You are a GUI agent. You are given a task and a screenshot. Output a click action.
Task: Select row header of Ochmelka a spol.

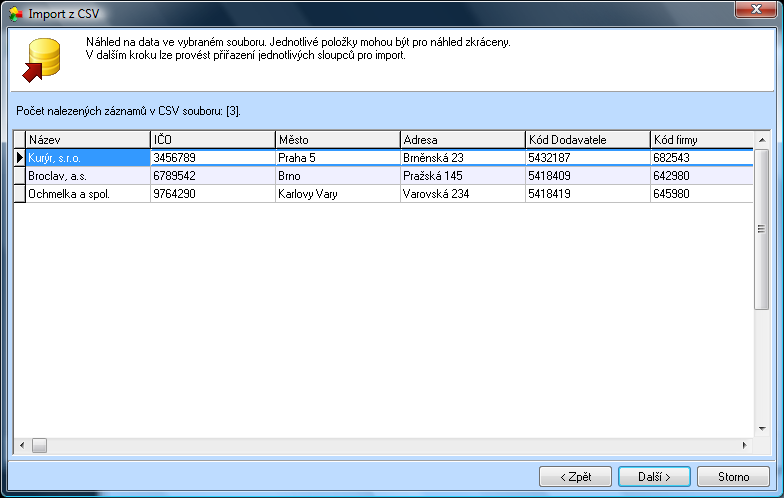(20, 194)
